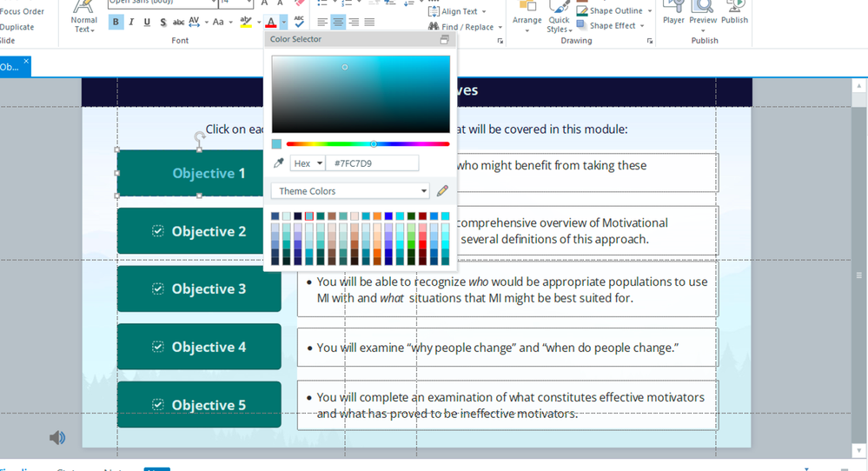Click the audio speaker icon on slide

(x=57, y=438)
